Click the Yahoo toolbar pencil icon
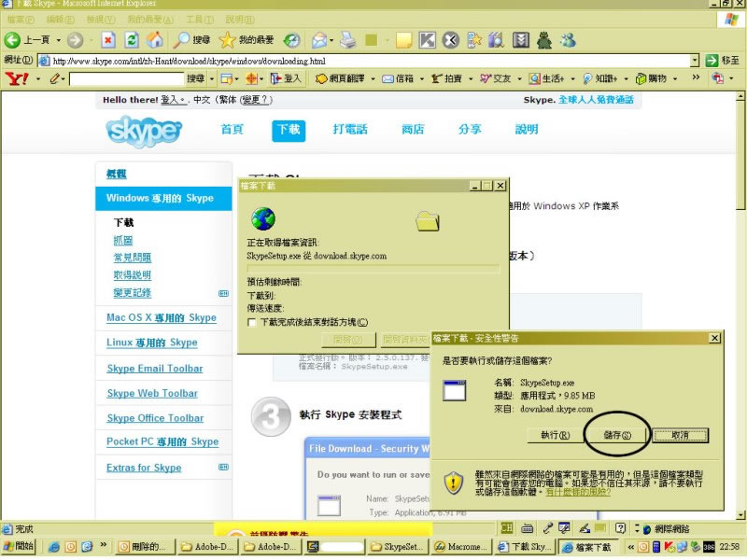 click(x=55, y=78)
